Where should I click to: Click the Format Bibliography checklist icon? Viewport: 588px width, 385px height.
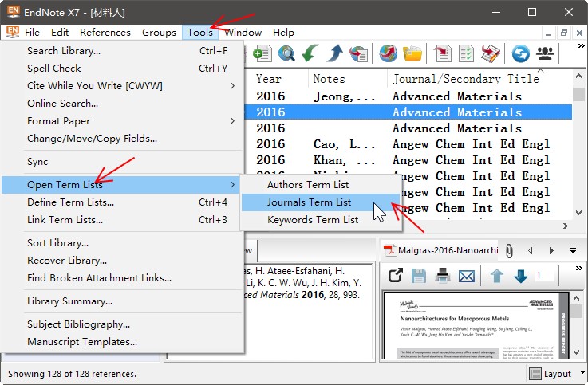click(466, 53)
